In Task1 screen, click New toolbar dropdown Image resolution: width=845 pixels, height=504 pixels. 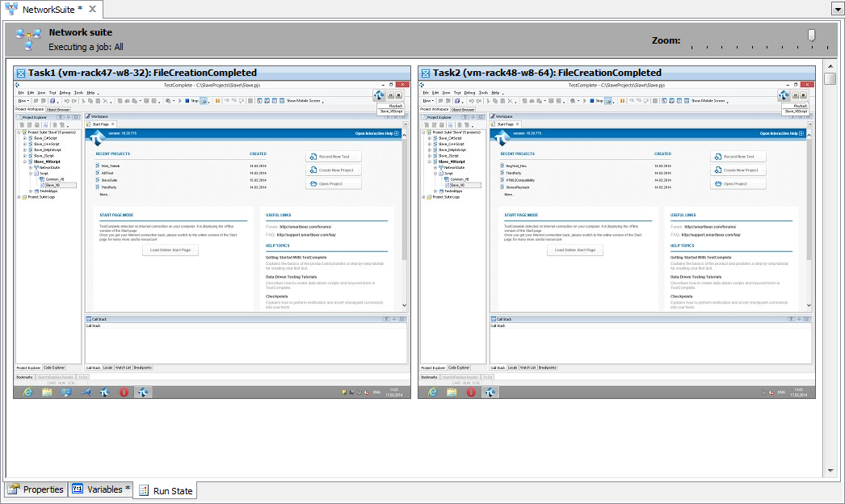(x=23, y=101)
